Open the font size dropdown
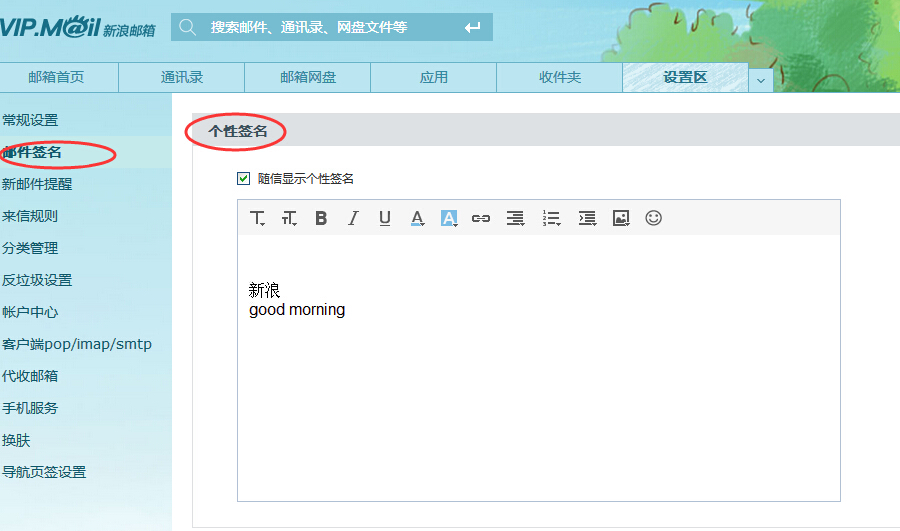The image size is (900, 531). click(x=289, y=218)
